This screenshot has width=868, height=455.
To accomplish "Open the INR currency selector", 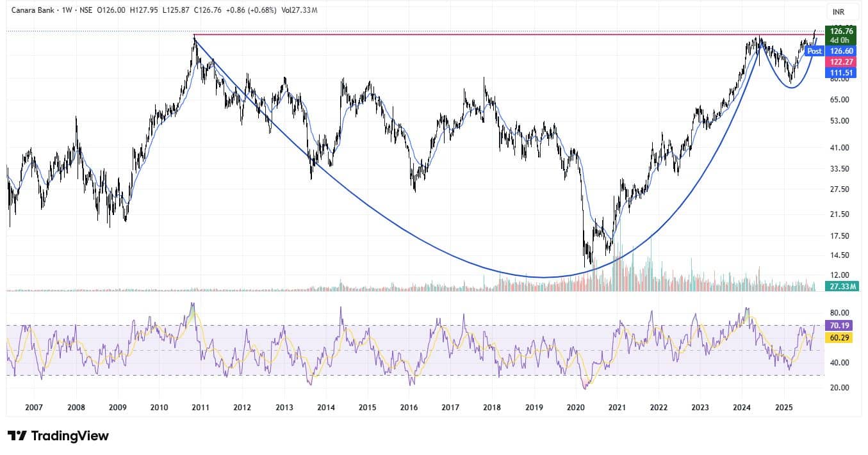I will click(838, 12).
